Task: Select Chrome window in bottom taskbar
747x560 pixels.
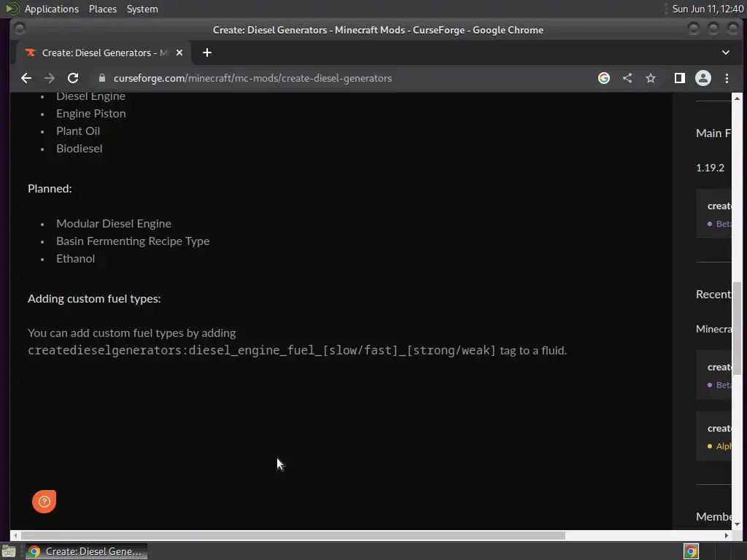Action: pyautogui.click(x=87, y=551)
